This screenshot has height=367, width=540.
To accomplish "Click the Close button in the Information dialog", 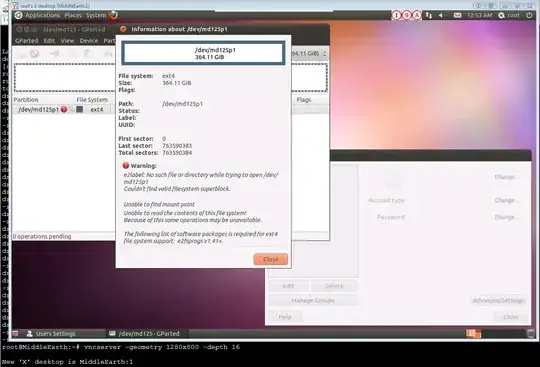I will tap(270, 259).
